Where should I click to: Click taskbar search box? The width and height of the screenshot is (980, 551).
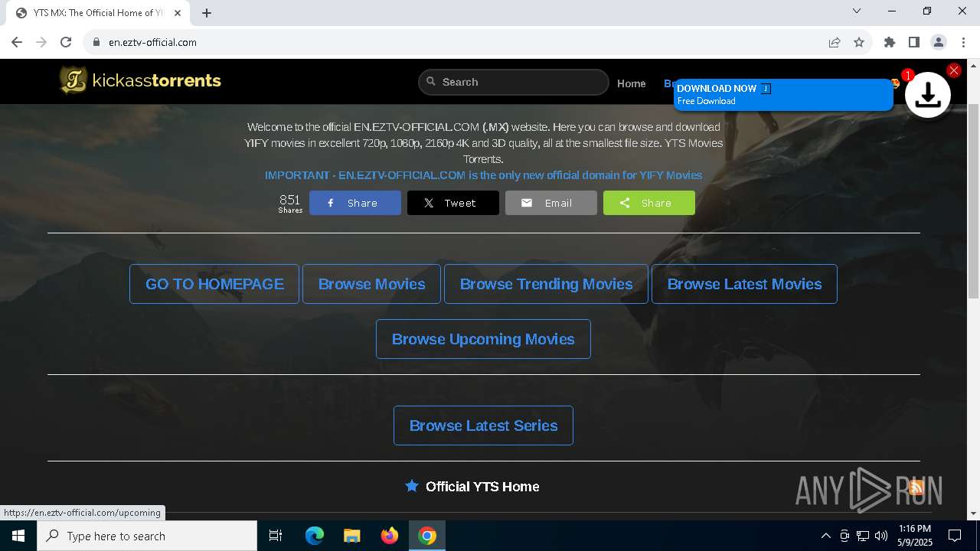pos(147,536)
